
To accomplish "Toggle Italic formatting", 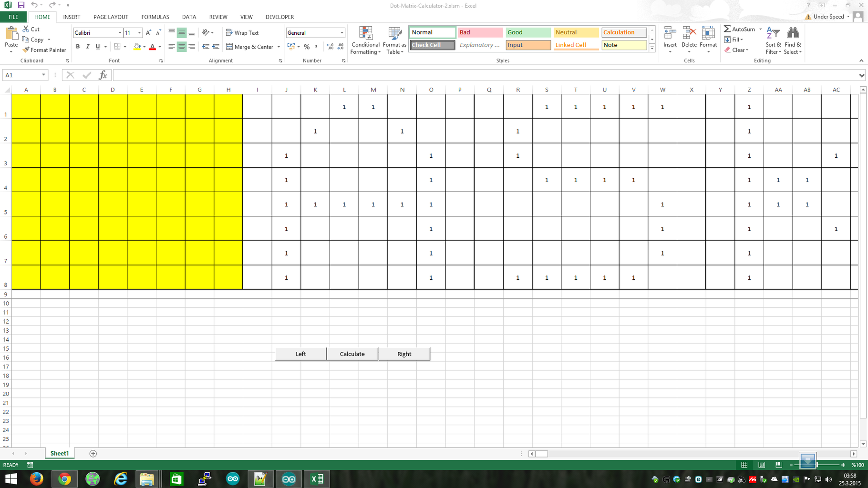I will [x=88, y=47].
